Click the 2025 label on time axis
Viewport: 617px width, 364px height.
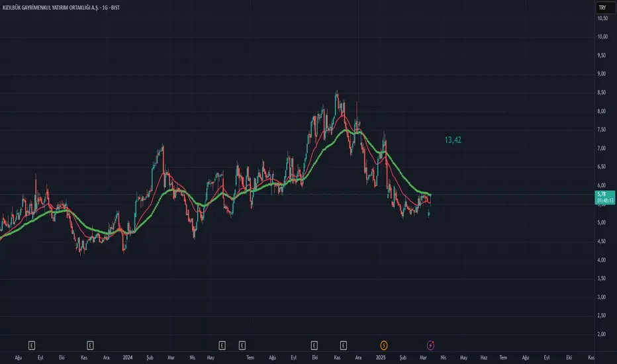pos(381,357)
